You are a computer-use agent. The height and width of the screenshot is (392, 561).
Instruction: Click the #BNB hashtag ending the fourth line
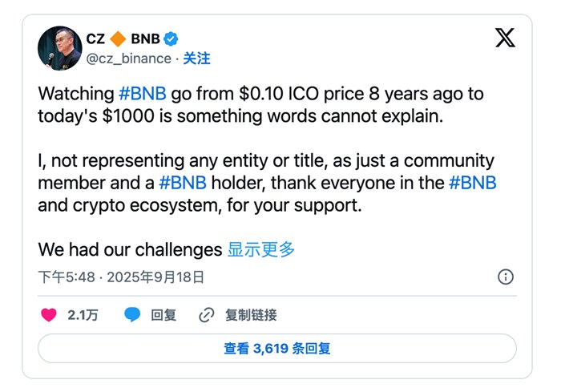pyautogui.click(x=472, y=182)
